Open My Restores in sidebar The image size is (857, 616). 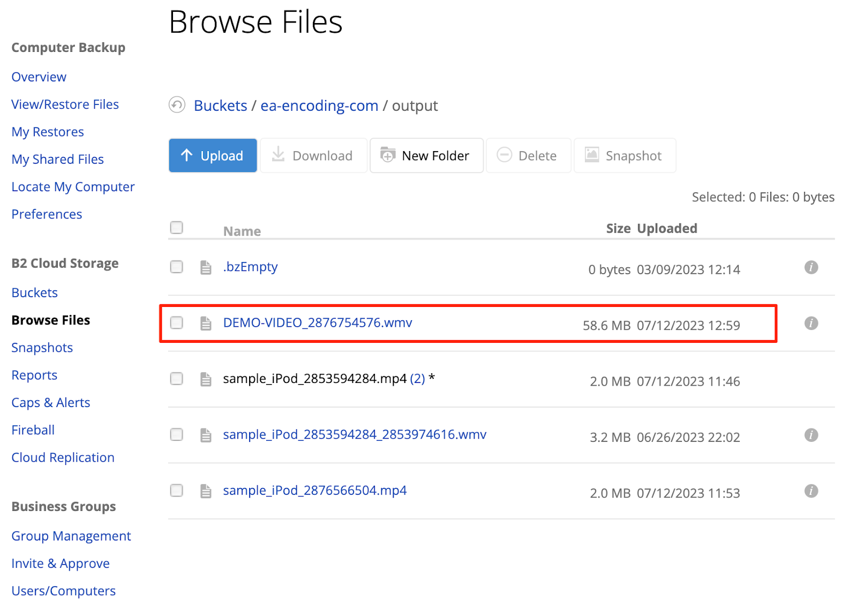(48, 132)
